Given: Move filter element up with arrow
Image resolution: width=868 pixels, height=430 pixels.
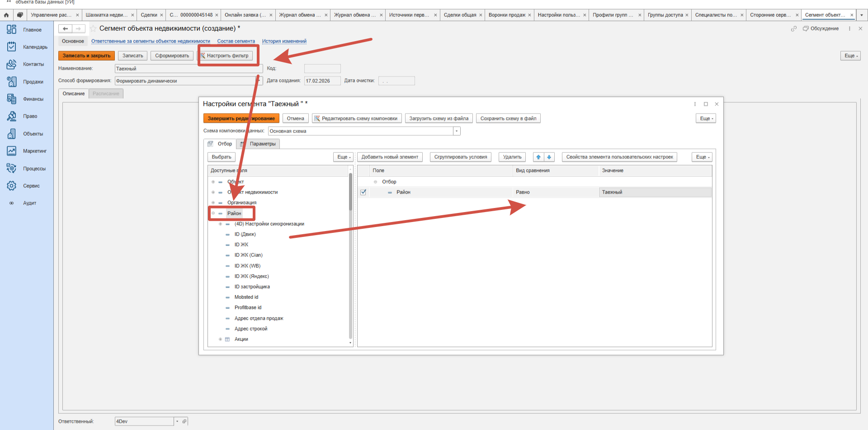Looking at the screenshot, I should 538,157.
